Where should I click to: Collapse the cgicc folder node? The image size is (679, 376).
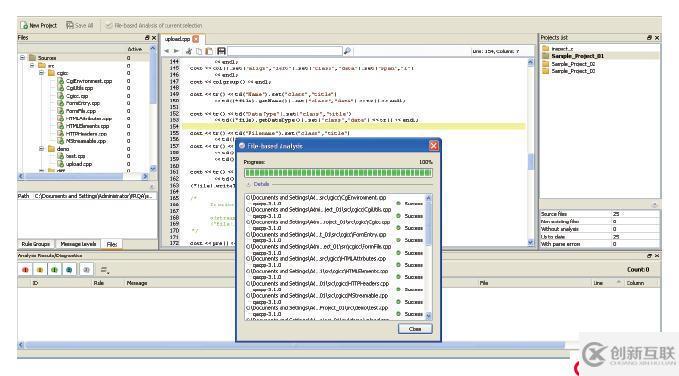pos(42,73)
